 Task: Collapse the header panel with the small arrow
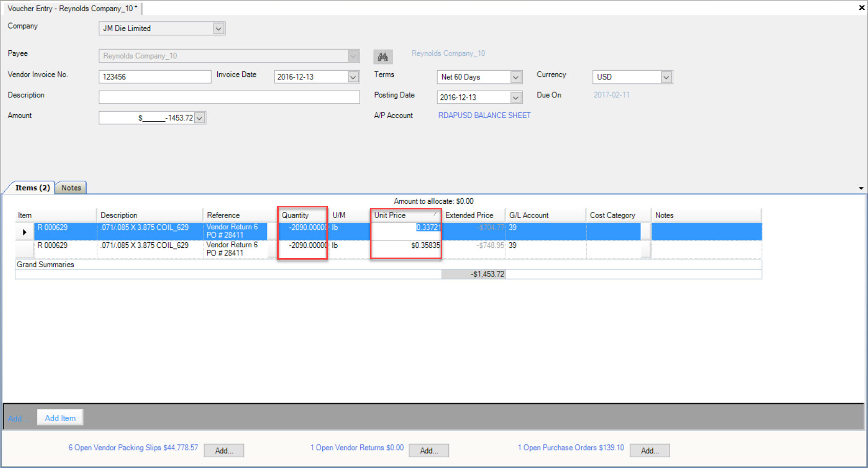(861, 188)
